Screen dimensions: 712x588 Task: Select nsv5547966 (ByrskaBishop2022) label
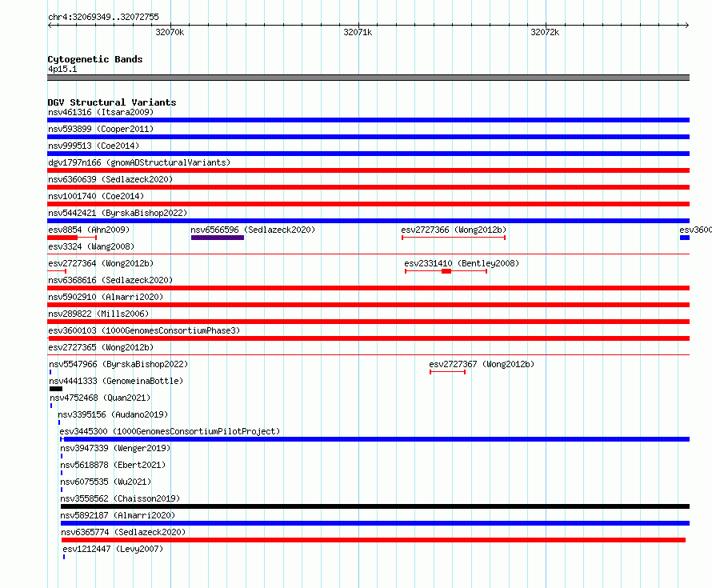pos(118,364)
